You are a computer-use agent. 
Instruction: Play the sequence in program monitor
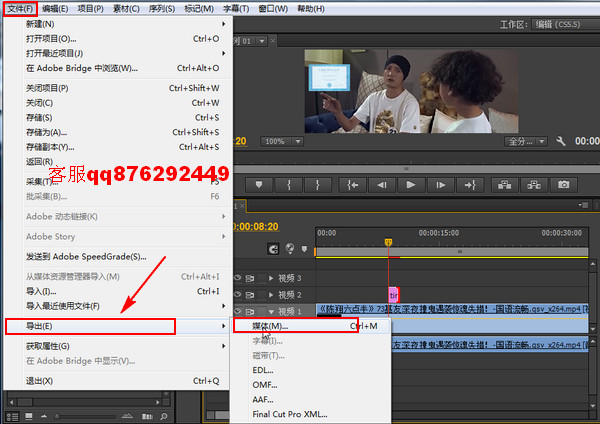coord(411,185)
